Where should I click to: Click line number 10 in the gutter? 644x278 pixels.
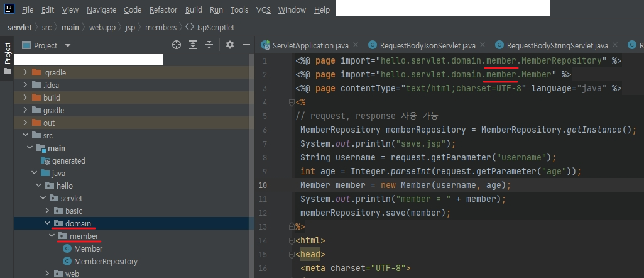pos(263,185)
